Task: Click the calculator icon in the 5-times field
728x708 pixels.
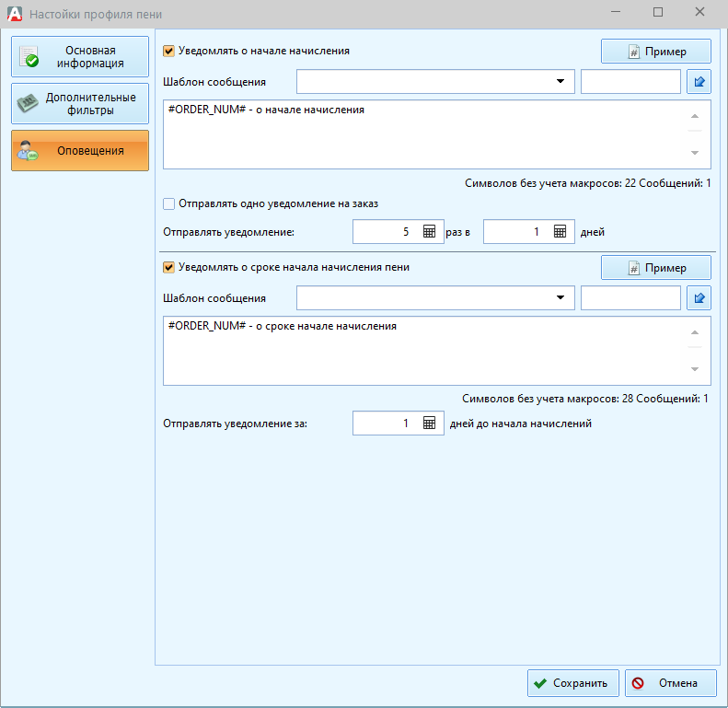Action: pyautogui.click(x=429, y=232)
